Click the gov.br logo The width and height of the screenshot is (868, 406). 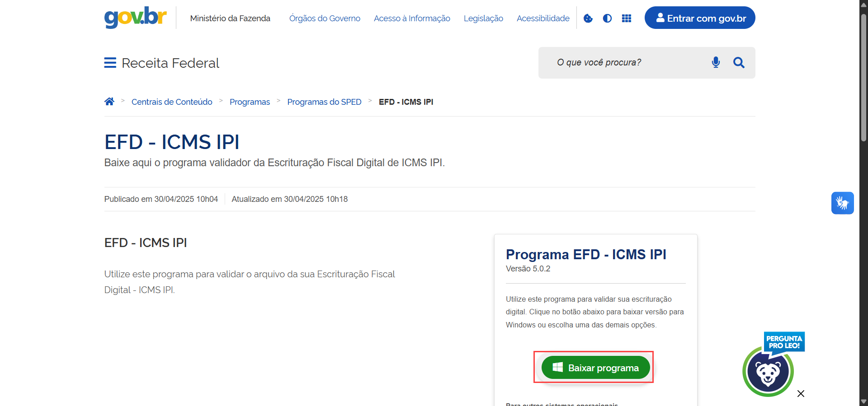click(135, 18)
